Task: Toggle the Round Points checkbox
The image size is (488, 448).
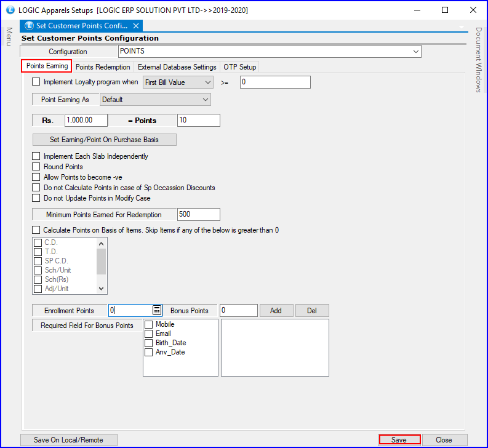Action: [x=36, y=167]
